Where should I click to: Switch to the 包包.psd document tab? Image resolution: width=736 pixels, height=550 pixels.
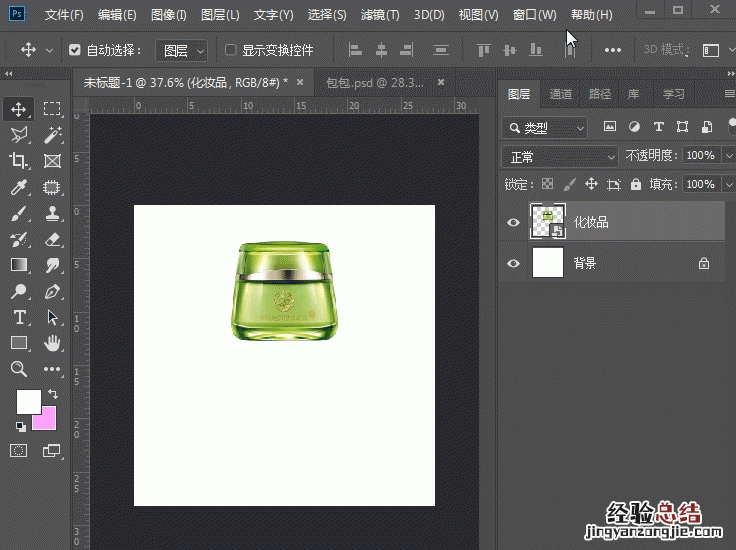click(x=375, y=83)
